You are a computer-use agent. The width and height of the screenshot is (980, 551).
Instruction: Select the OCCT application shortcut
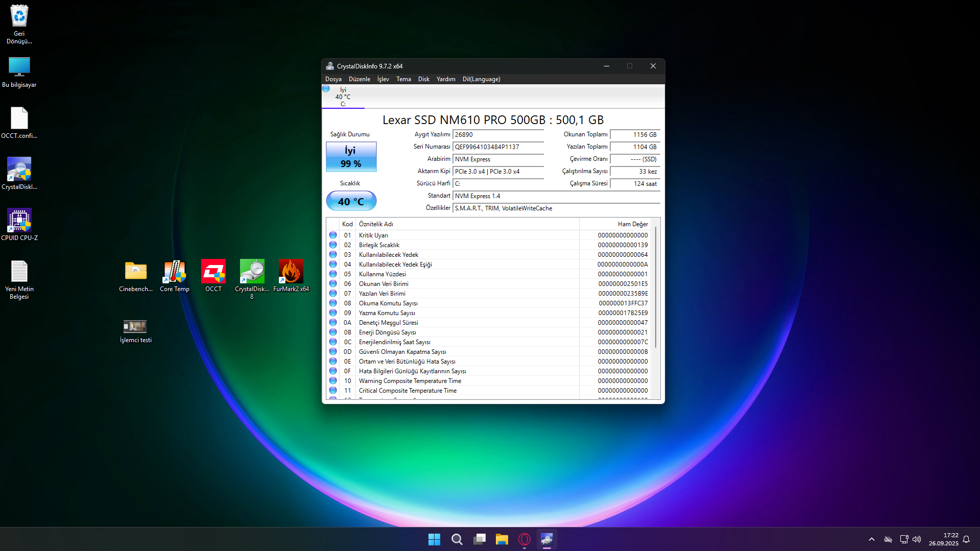pyautogui.click(x=213, y=276)
